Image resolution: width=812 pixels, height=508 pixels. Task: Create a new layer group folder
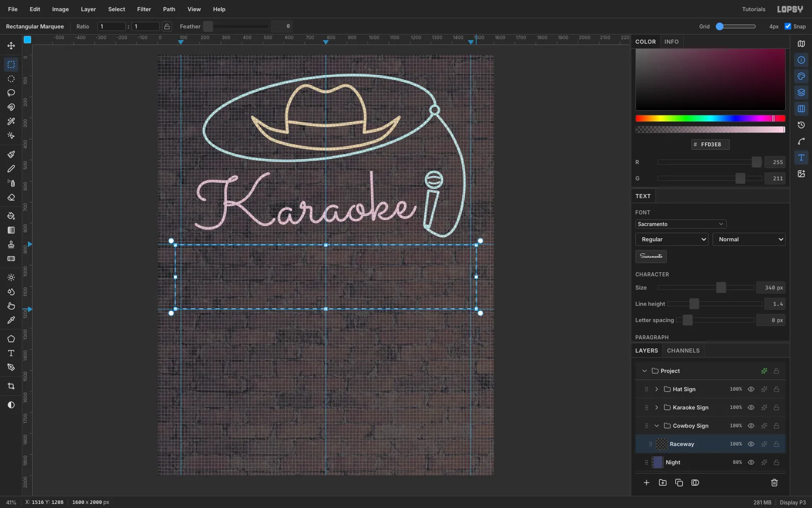click(663, 483)
